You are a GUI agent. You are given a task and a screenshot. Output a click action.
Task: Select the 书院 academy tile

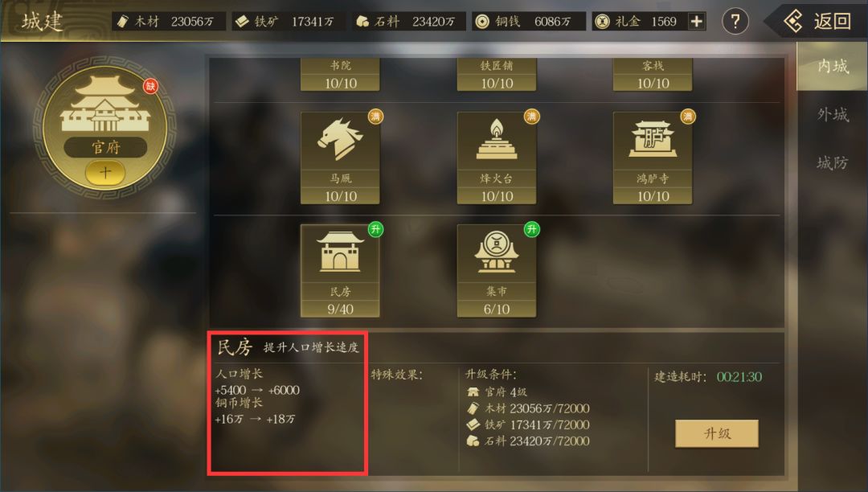click(340, 74)
